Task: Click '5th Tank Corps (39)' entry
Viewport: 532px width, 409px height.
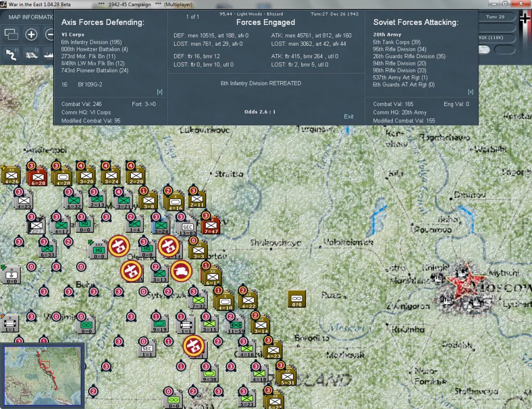Action: pos(396,42)
